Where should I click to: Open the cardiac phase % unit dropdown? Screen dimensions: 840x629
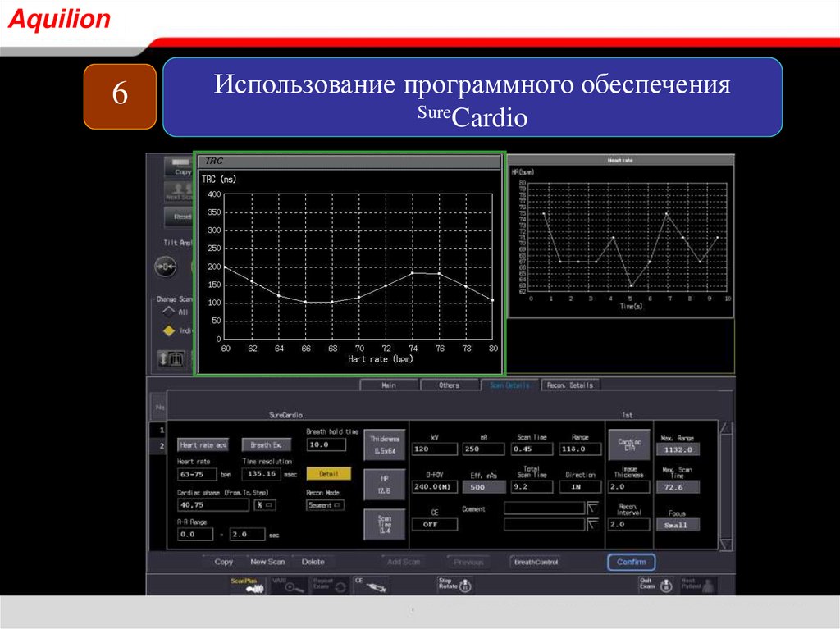coord(265,504)
